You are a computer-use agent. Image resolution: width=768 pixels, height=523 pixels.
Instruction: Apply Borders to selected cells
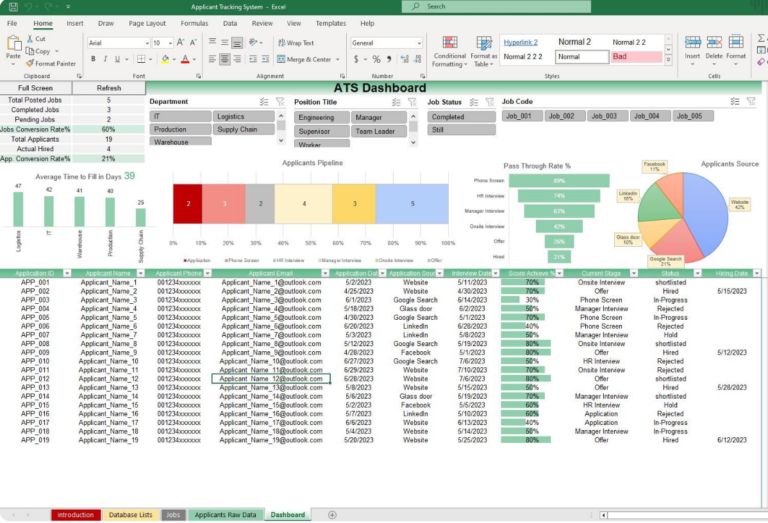click(141, 59)
